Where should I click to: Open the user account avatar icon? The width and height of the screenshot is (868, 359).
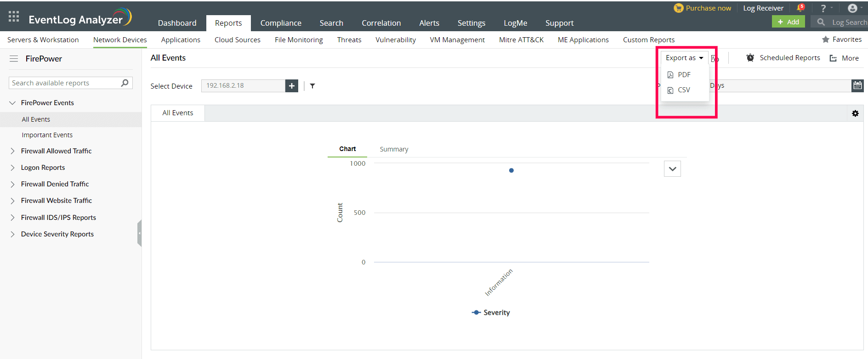tap(852, 8)
